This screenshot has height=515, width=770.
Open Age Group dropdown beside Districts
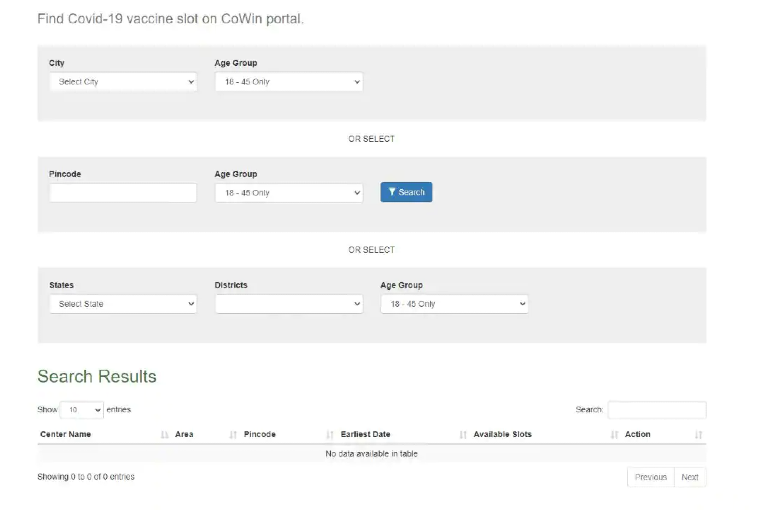coord(454,304)
